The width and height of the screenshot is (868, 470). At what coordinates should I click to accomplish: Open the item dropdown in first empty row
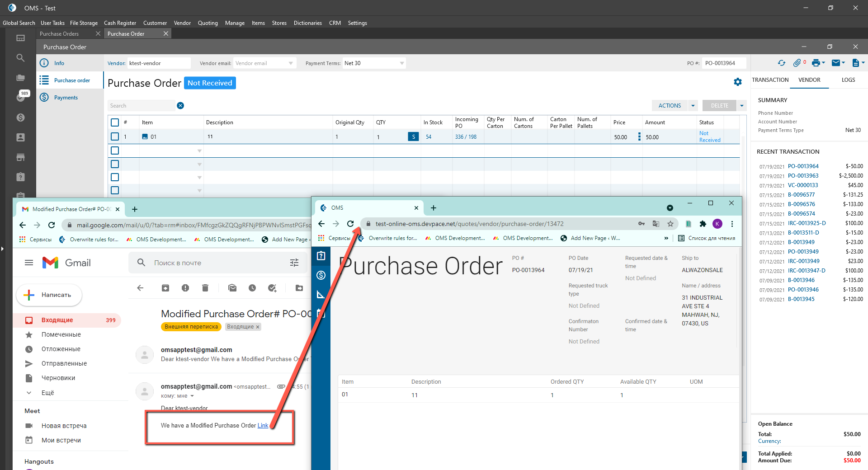199,151
